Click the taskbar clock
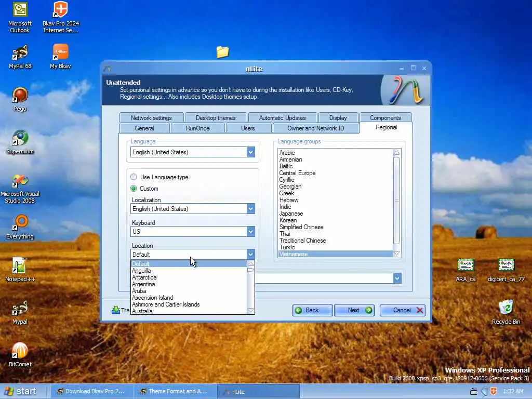532x399 pixels. coord(513,392)
